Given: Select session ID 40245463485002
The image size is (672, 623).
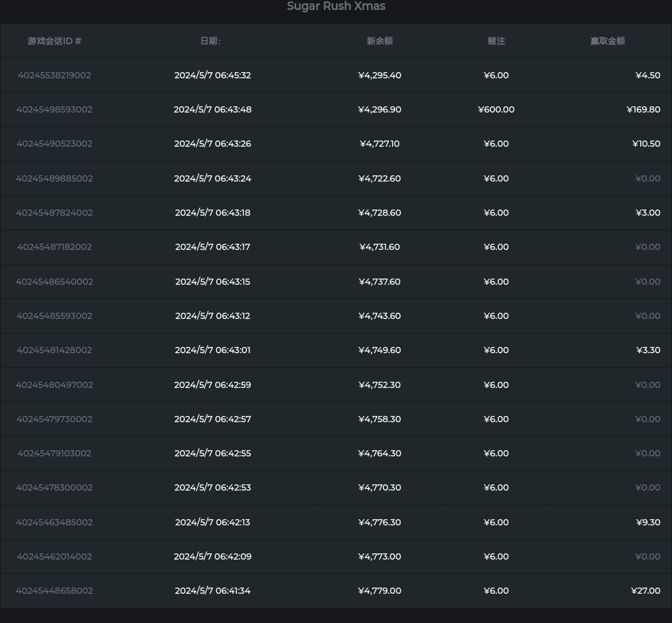Looking at the screenshot, I should tap(54, 522).
